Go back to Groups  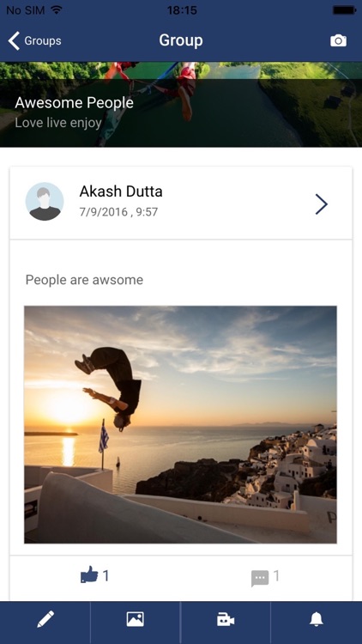point(34,40)
